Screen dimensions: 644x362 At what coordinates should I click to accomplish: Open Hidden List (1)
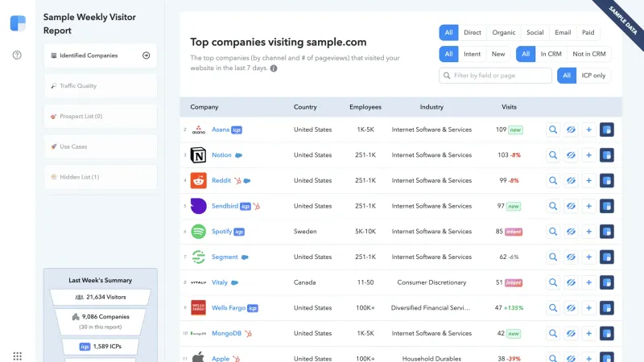tap(100, 177)
